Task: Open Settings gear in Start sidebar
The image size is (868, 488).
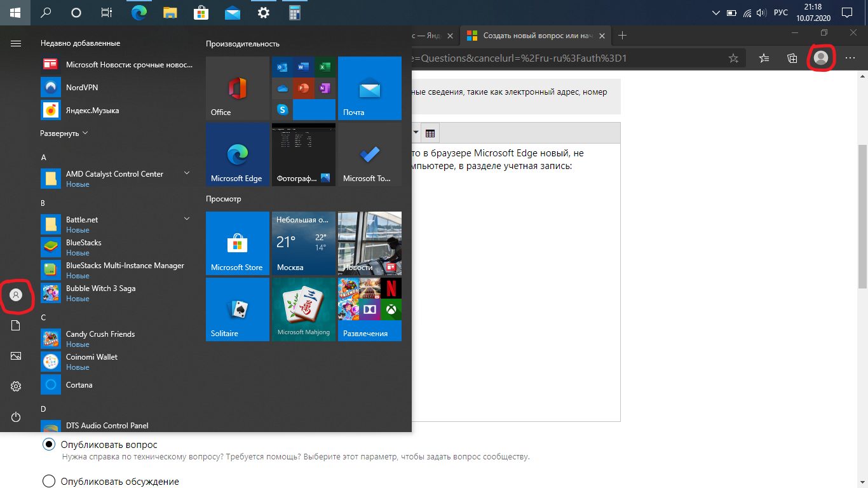Action: coord(16,386)
